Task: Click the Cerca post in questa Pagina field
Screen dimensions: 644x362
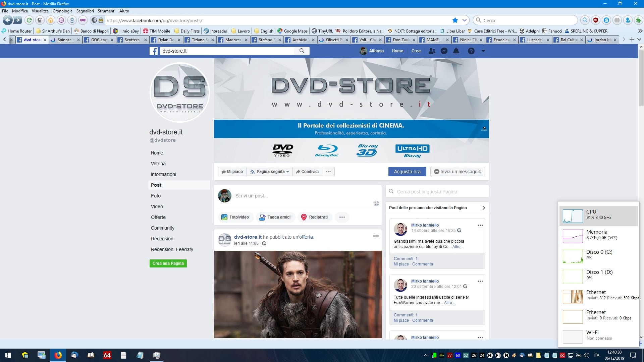Action: coord(438,192)
